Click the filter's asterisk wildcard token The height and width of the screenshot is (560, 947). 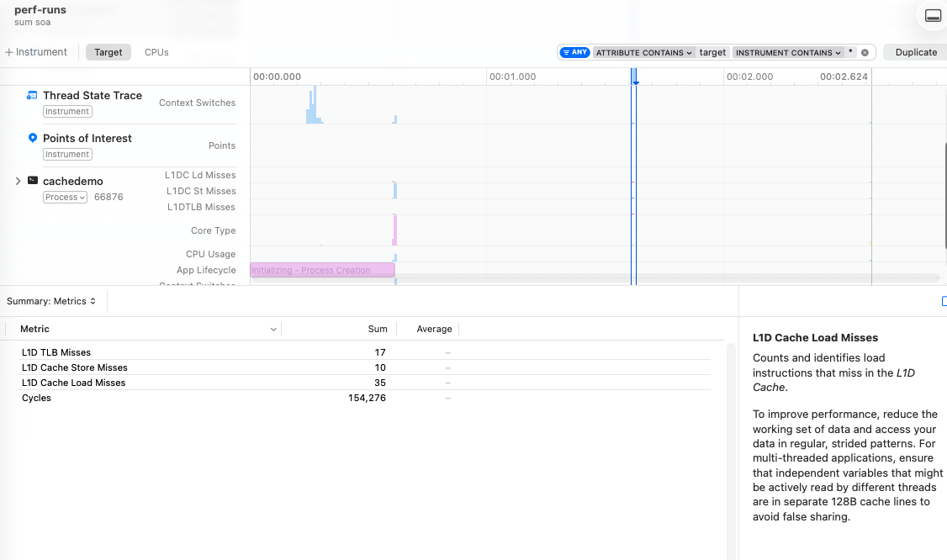[850, 51]
